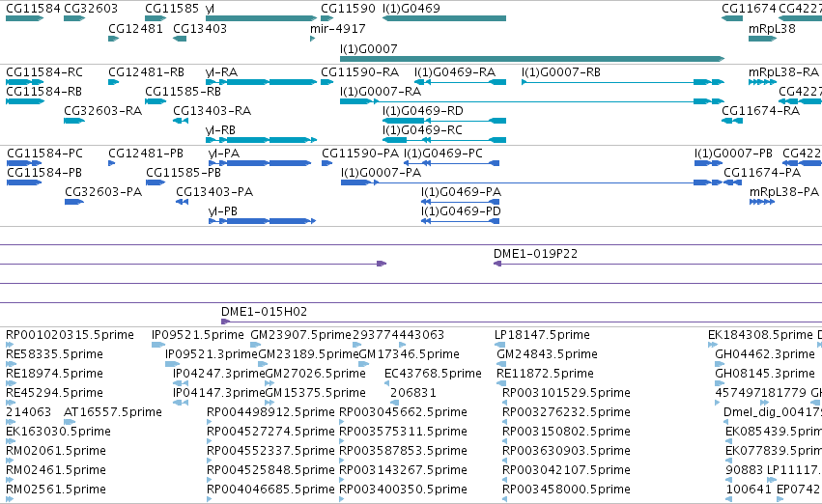Click EST RM02561.5prime
Image resolution: width=822 pixels, height=504 pixels.
pyautogui.click(x=10, y=499)
